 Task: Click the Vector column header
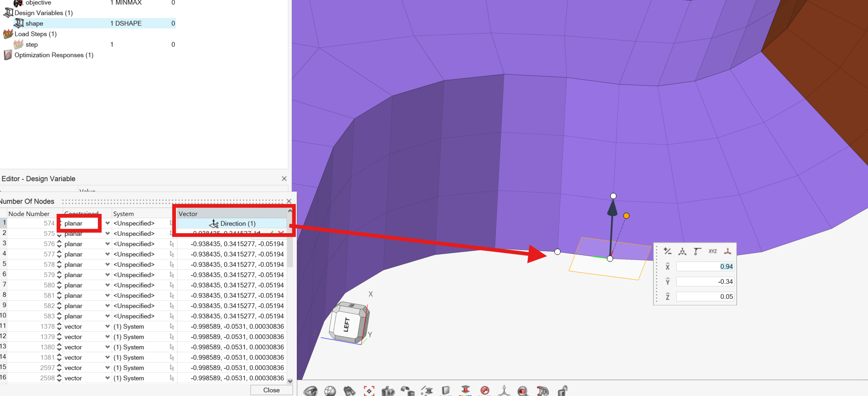pyautogui.click(x=232, y=213)
